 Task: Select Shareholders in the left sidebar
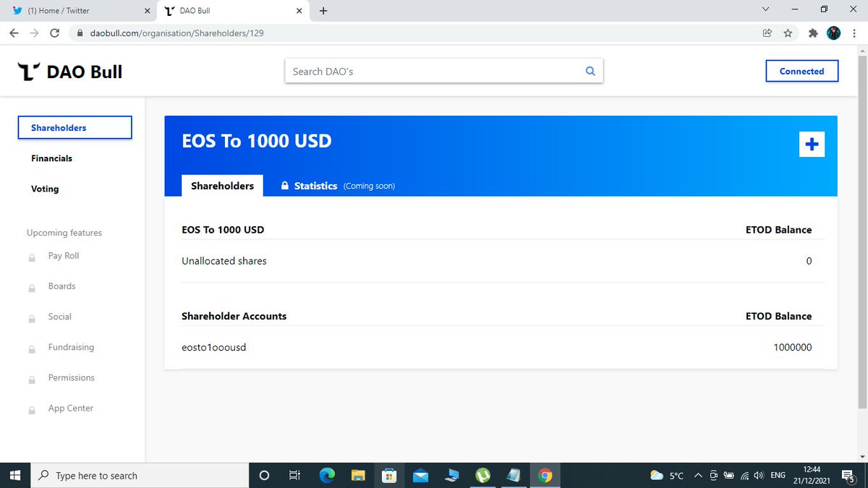75,127
